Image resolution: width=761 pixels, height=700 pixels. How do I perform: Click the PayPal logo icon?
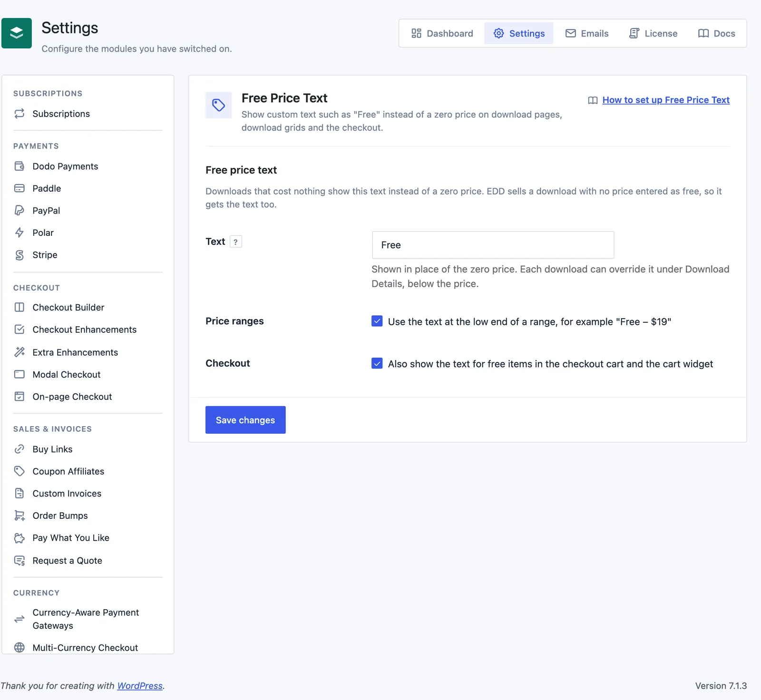(20, 210)
